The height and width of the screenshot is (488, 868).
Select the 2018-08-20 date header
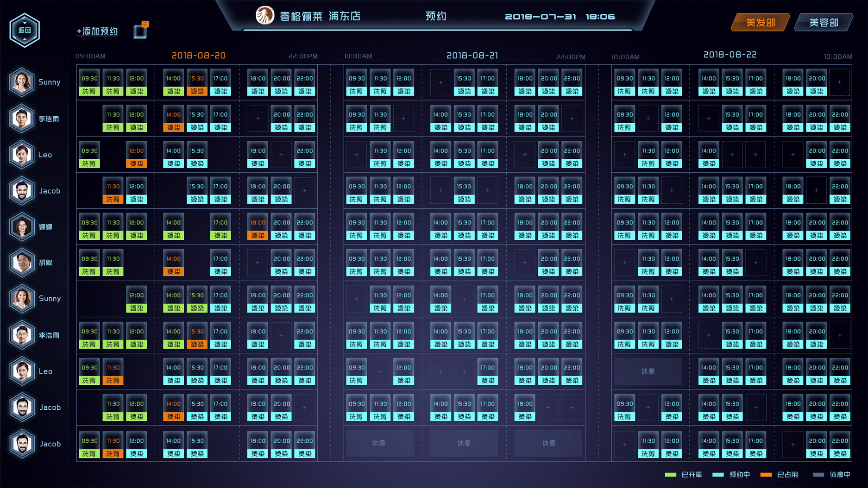[x=198, y=56]
